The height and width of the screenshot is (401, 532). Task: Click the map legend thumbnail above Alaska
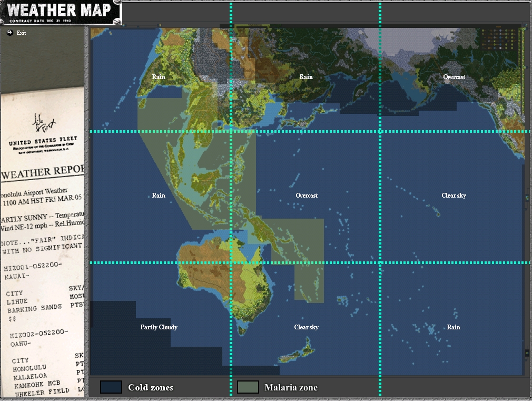[499, 38]
